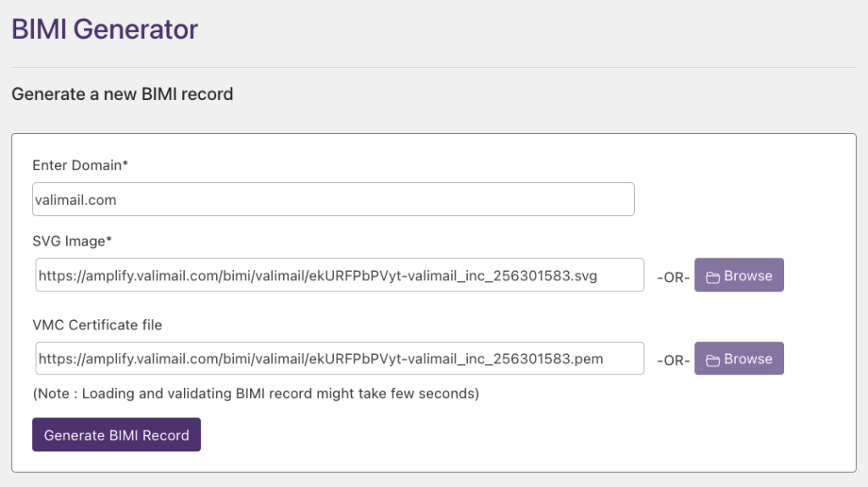868x487 pixels.
Task: Click the note about loading and validating
Action: tap(255, 394)
